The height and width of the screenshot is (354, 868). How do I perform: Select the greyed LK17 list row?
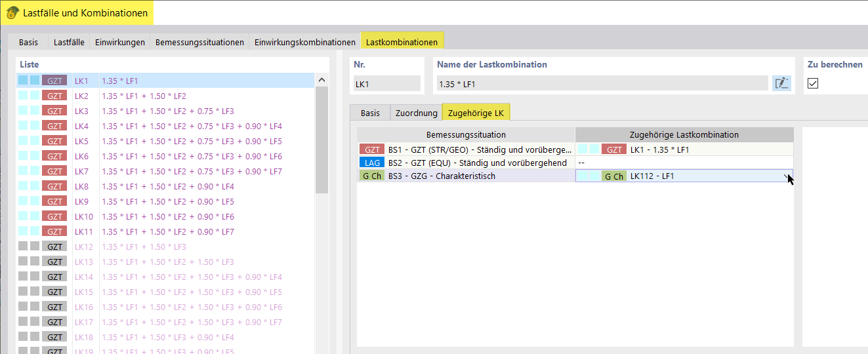165,322
